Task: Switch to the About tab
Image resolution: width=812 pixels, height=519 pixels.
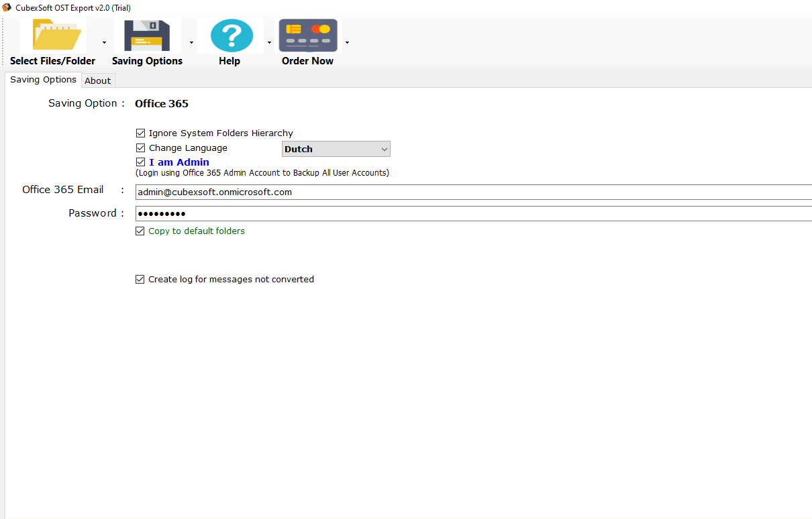Action: (x=98, y=80)
